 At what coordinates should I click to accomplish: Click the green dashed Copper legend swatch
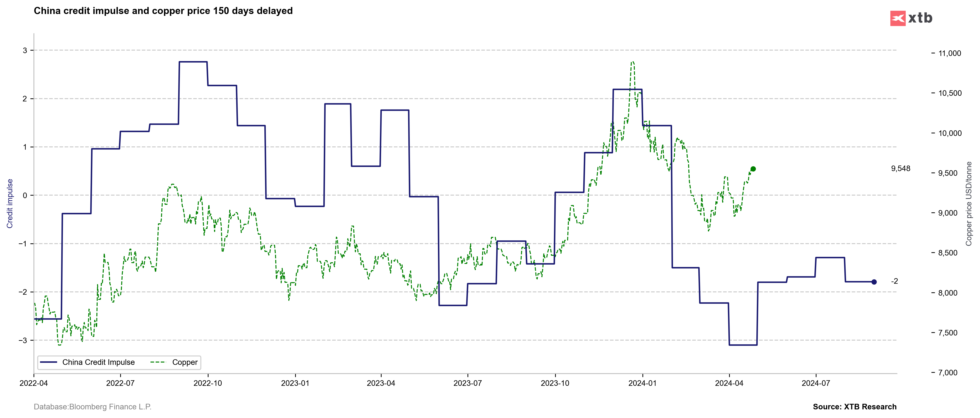[x=158, y=362]
